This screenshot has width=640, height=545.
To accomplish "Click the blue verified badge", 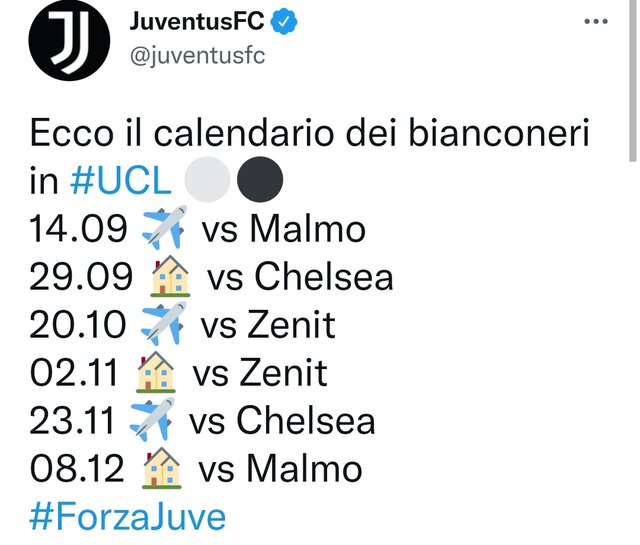I will 284,22.
